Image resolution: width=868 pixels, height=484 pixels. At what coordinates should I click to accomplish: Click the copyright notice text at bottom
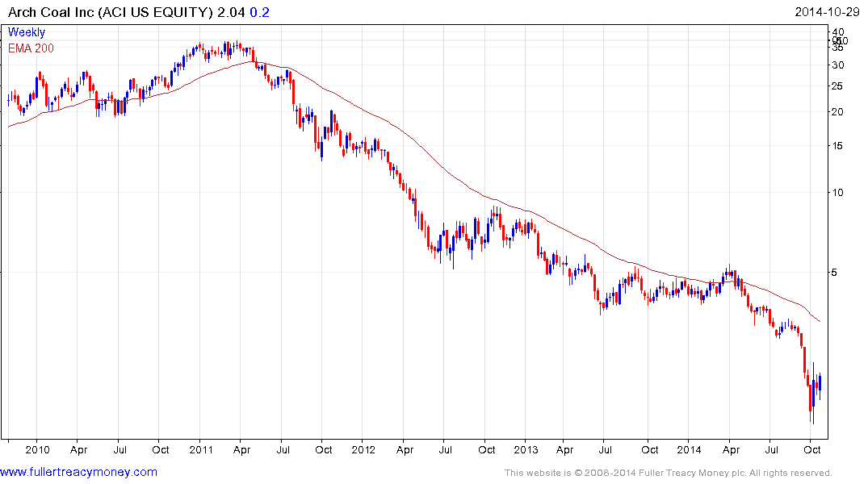point(669,473)
